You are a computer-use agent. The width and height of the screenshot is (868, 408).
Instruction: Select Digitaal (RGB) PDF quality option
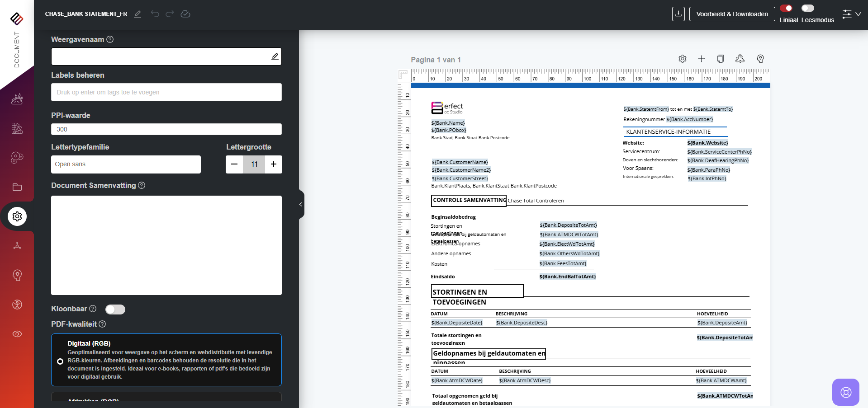point(60,361)
